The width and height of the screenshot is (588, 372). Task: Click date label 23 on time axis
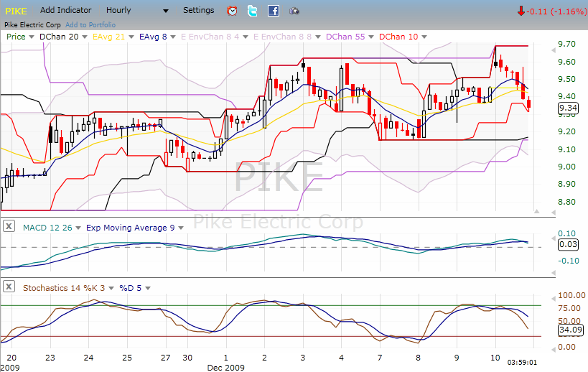point(50,358)
